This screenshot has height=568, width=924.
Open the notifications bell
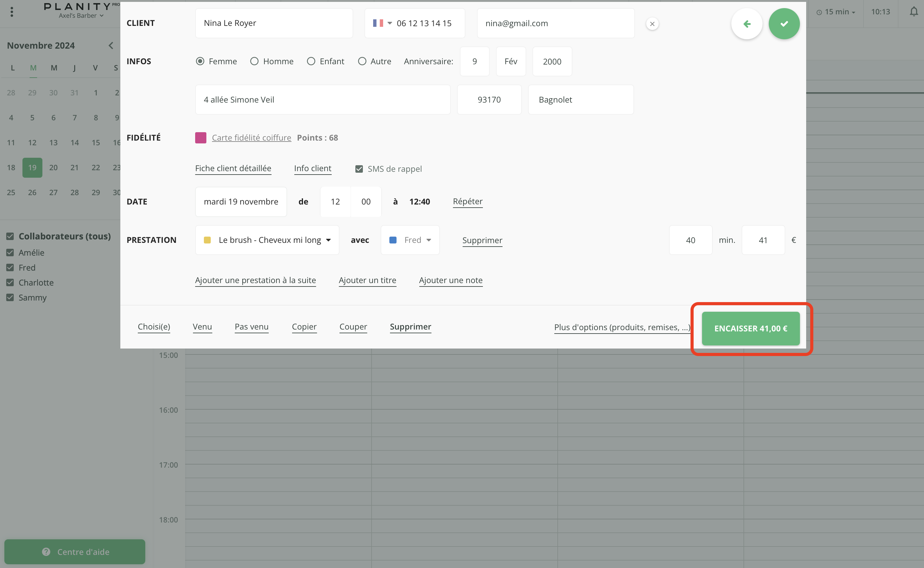(913, 12)
